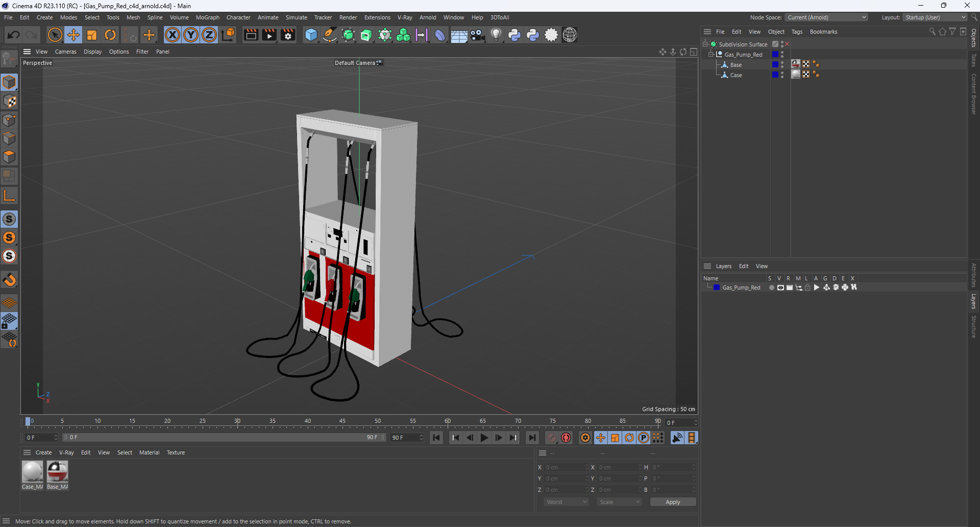Click Apply in coordinates panel
Viewport: 980px width, 527px height.
click(x=673, y=502)
